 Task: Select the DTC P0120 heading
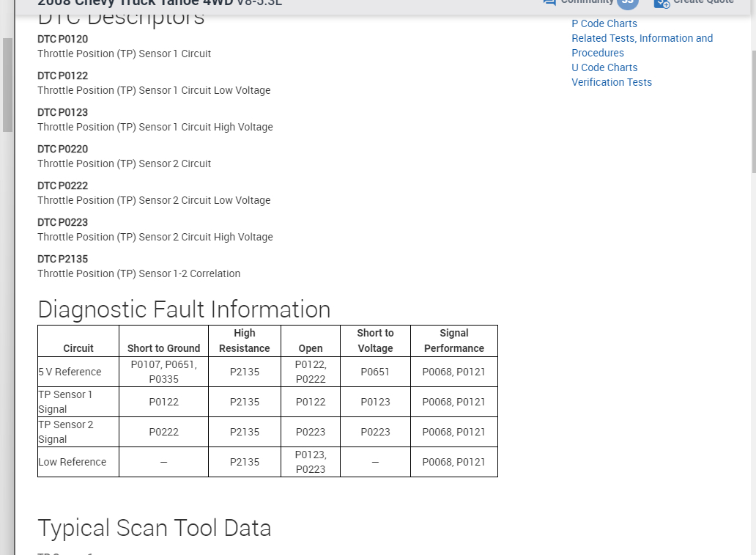63,39
